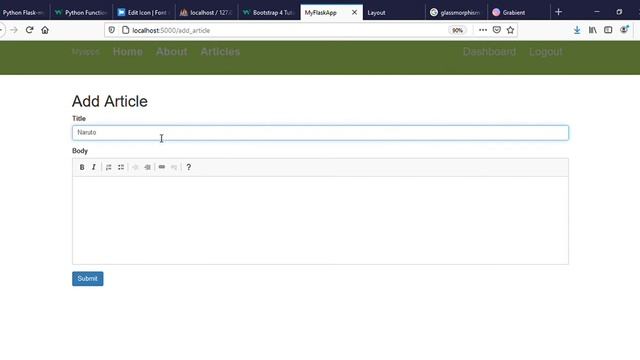The width and height of the screenshot is (640, 360).
Task: Reset the 90% zoom level badge
Action: pyautogui.click(x=458, y=30)
